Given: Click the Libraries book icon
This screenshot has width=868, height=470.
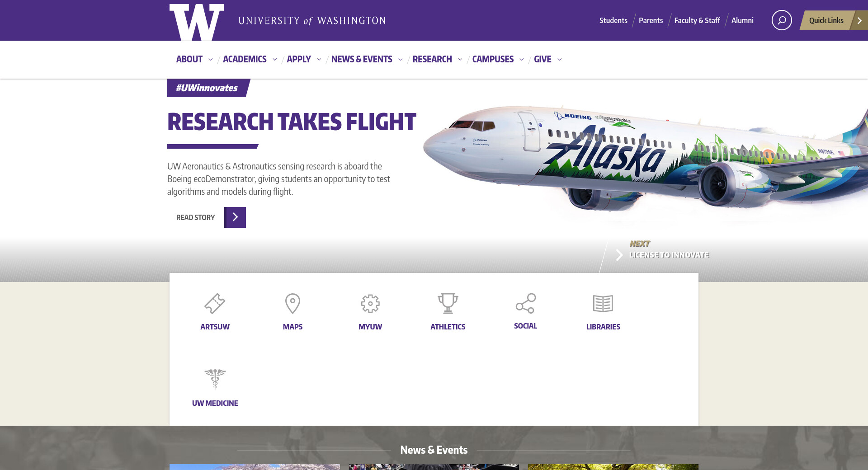Looking at the screenshot, I should [603, 303].
